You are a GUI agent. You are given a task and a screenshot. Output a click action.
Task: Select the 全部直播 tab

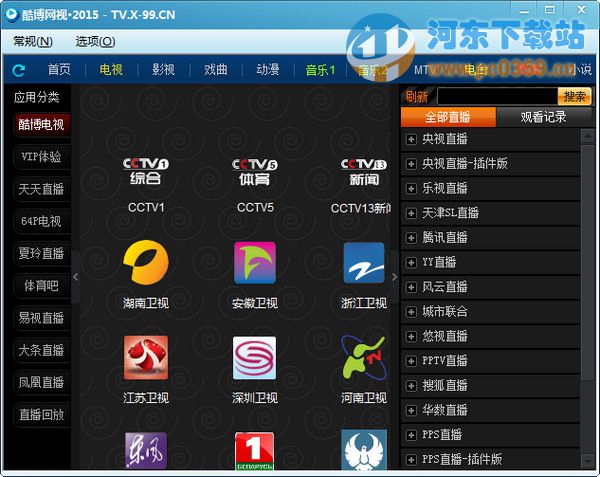click(448, 117)
